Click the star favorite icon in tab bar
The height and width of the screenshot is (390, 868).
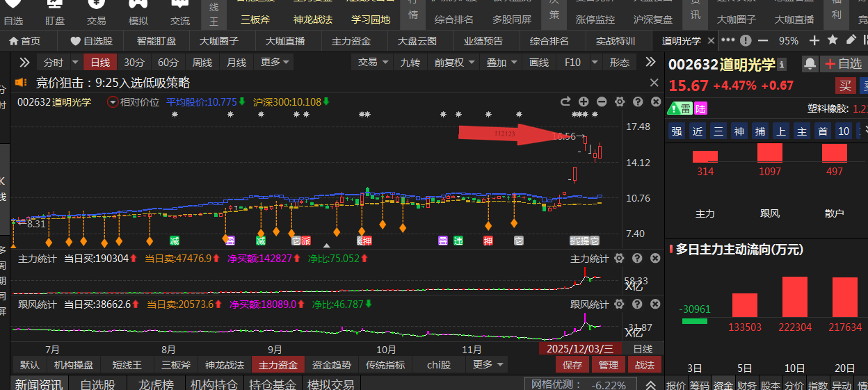[x=833, y=40]
